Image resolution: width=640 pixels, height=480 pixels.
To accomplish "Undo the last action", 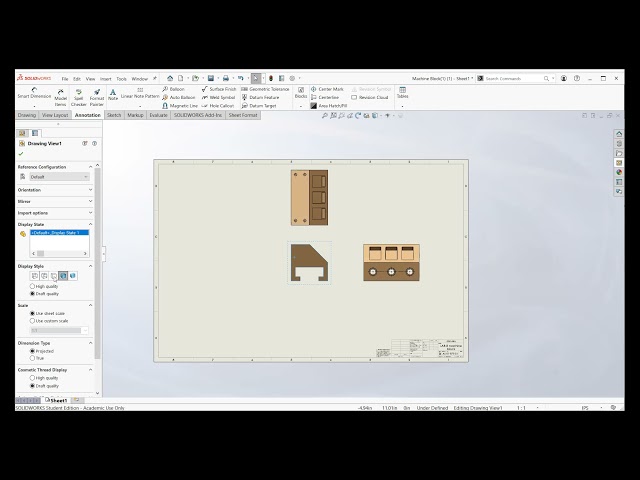I will tap(240, 78).
